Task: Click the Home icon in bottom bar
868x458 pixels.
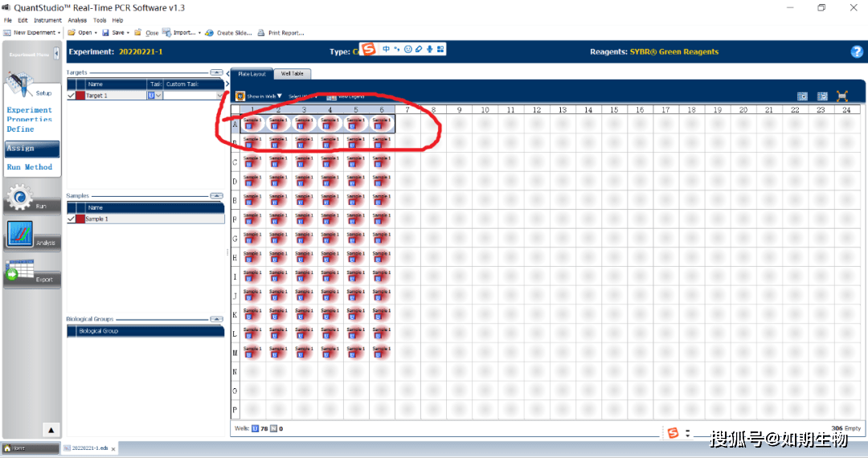Action: coord(7,448)
